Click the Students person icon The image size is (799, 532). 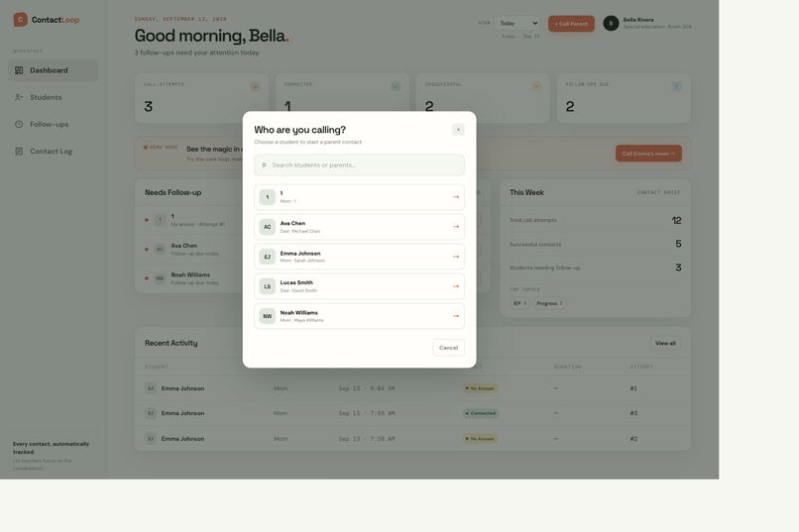pyautogui.click(x=19, y=97)
